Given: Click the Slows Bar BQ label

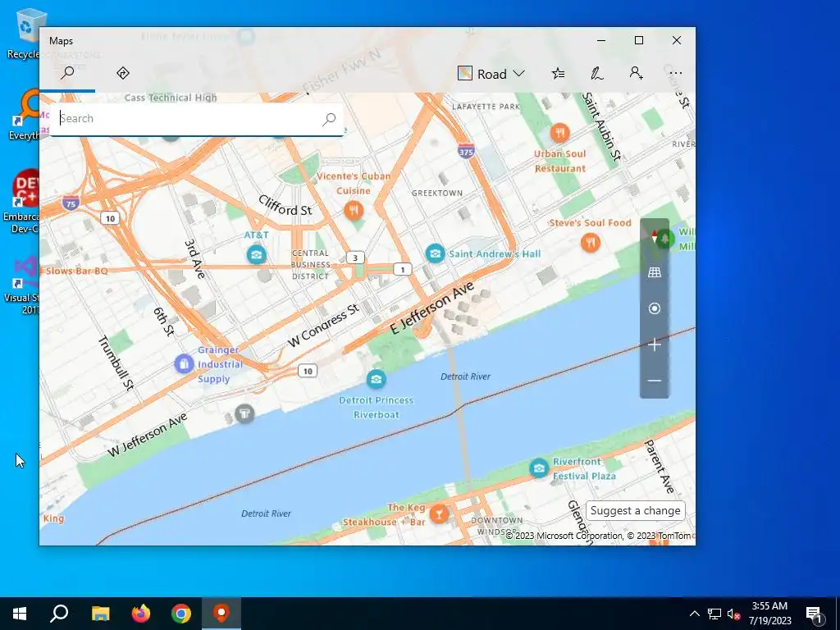Looking at the screenshot, I should pyautogui.click(x=76, y=271).
